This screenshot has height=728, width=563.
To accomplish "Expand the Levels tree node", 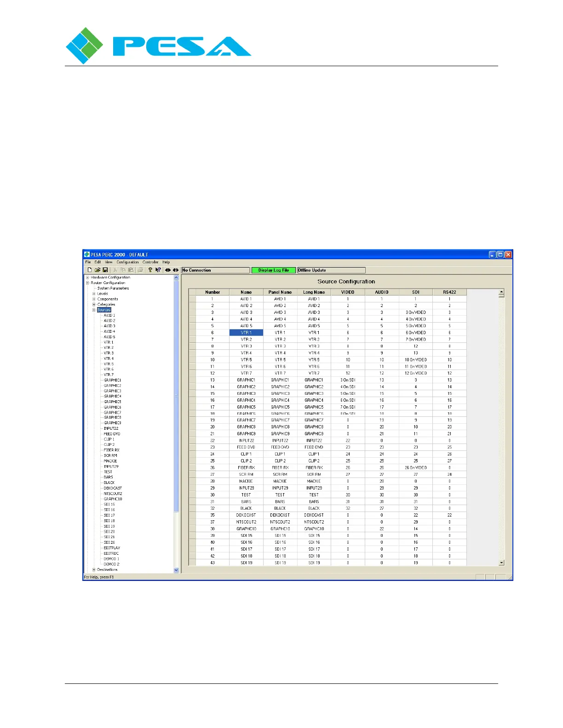I will pos(94,294).
